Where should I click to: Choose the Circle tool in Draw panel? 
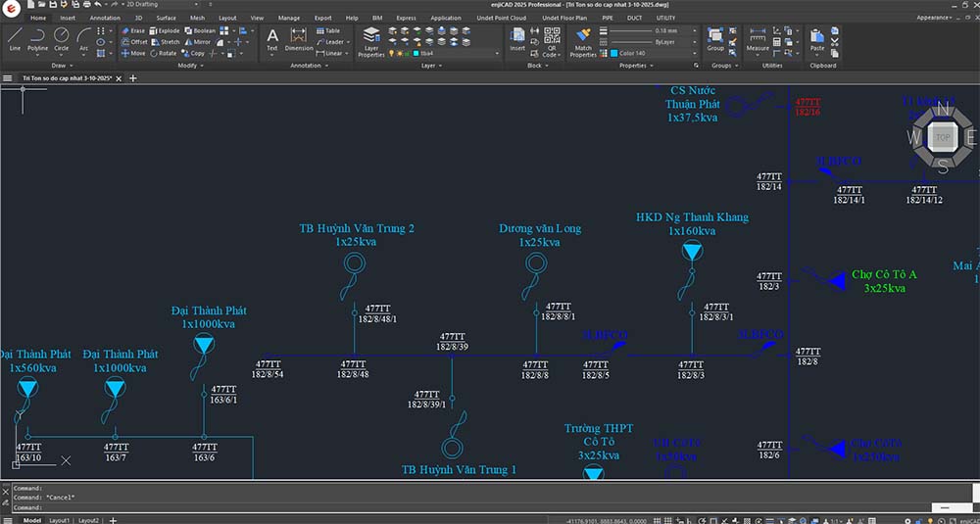pos(61,38)
